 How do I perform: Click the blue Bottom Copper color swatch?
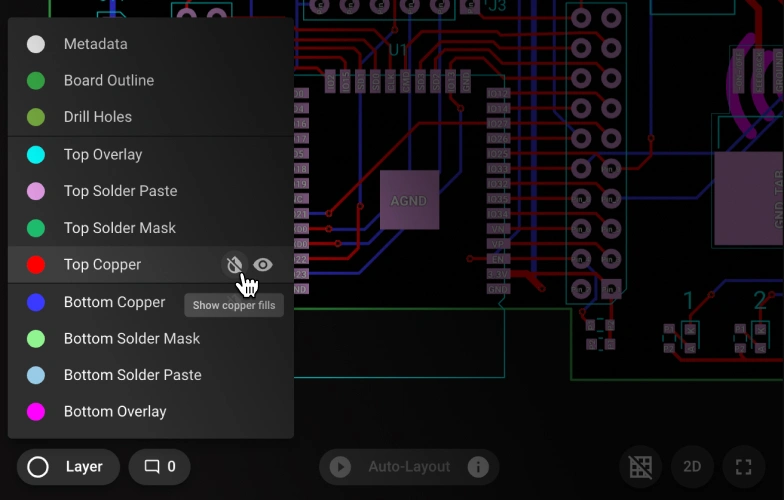[36, 302]
